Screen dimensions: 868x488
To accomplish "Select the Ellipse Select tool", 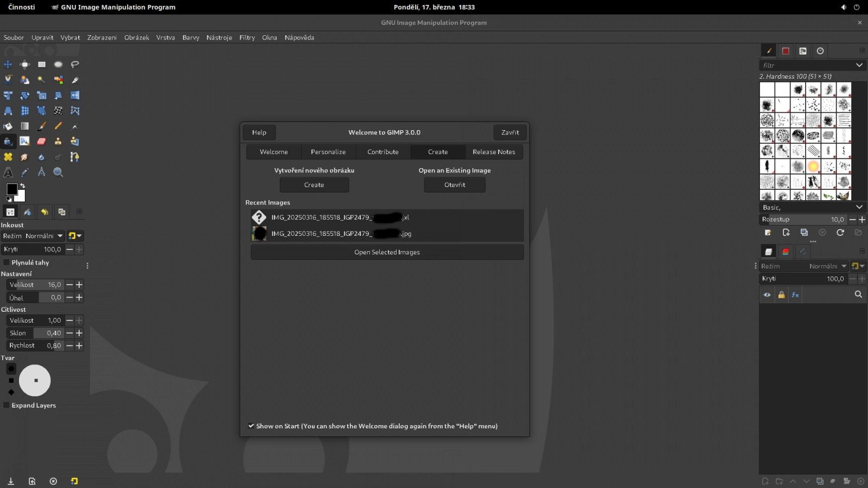I will (x=58, y=65).
